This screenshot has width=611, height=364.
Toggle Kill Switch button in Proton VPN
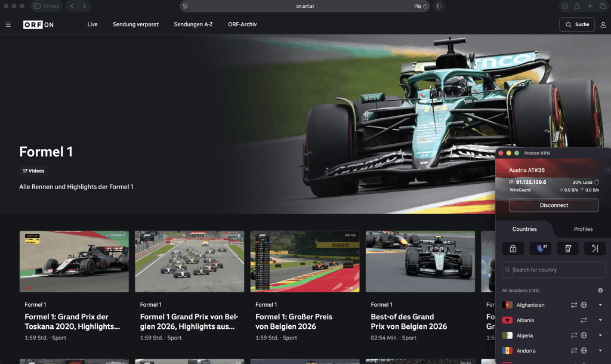click(568, 248)
